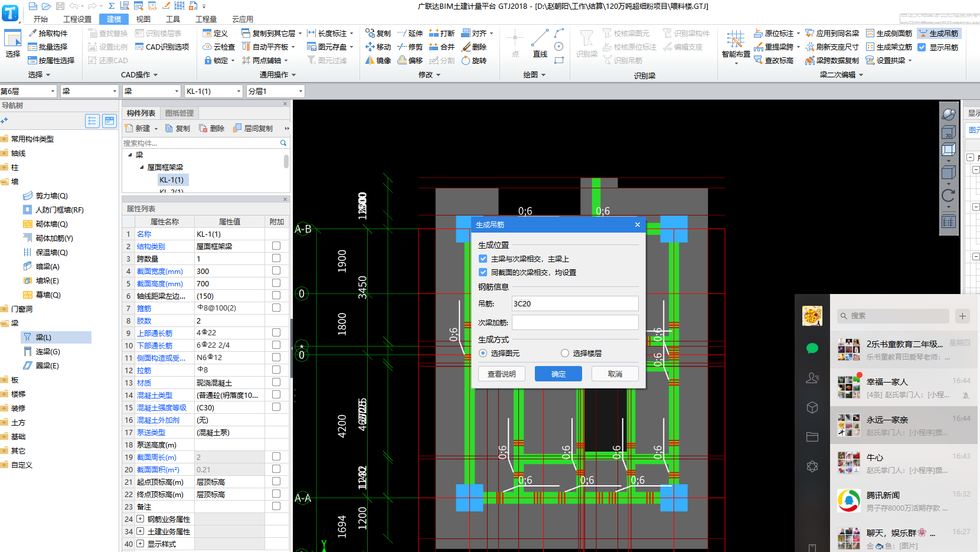Screen dimensions: 980x552
Task: Open the 智能布置 smart layout tool
Action: [736, 46]
